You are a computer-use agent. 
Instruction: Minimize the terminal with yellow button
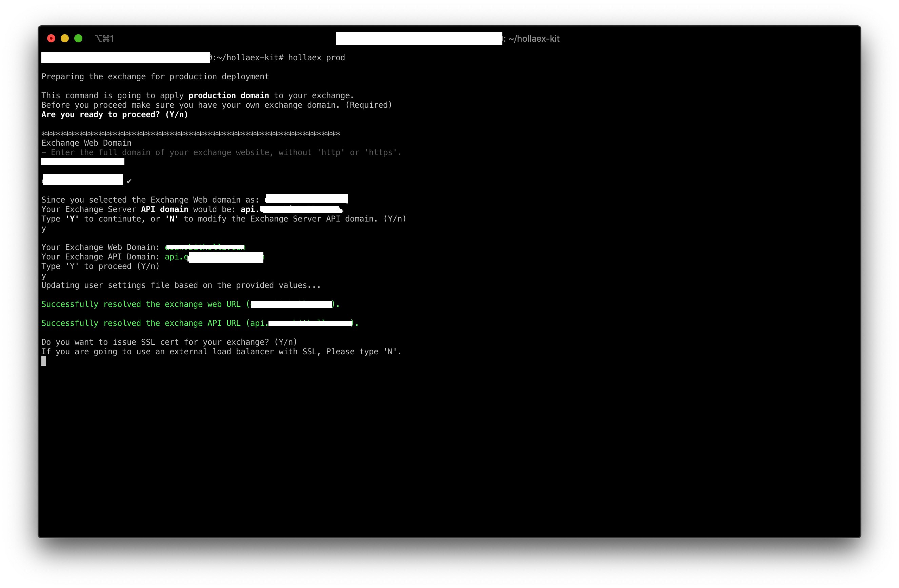pyautogui.click(x=65, y=39)
